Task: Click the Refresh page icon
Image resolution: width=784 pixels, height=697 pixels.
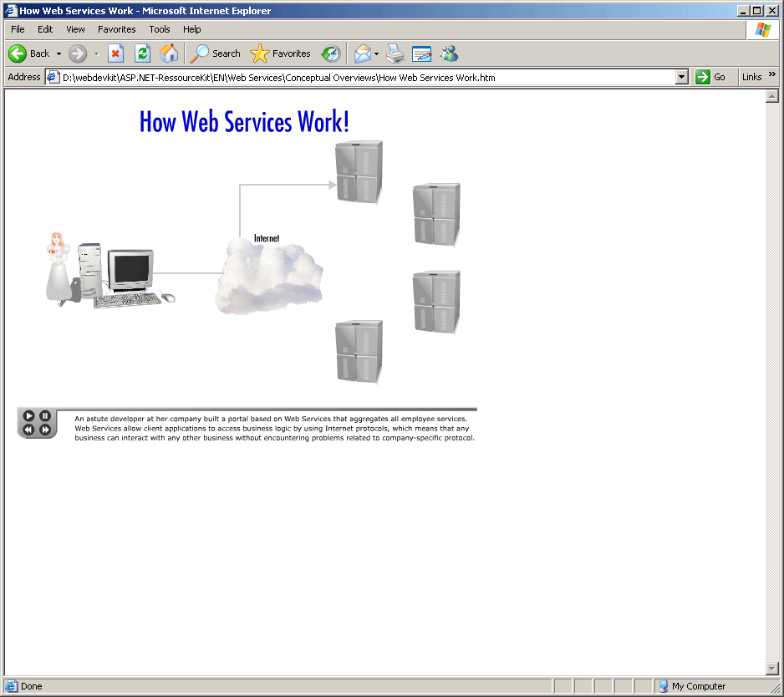Action: (142, 53)
